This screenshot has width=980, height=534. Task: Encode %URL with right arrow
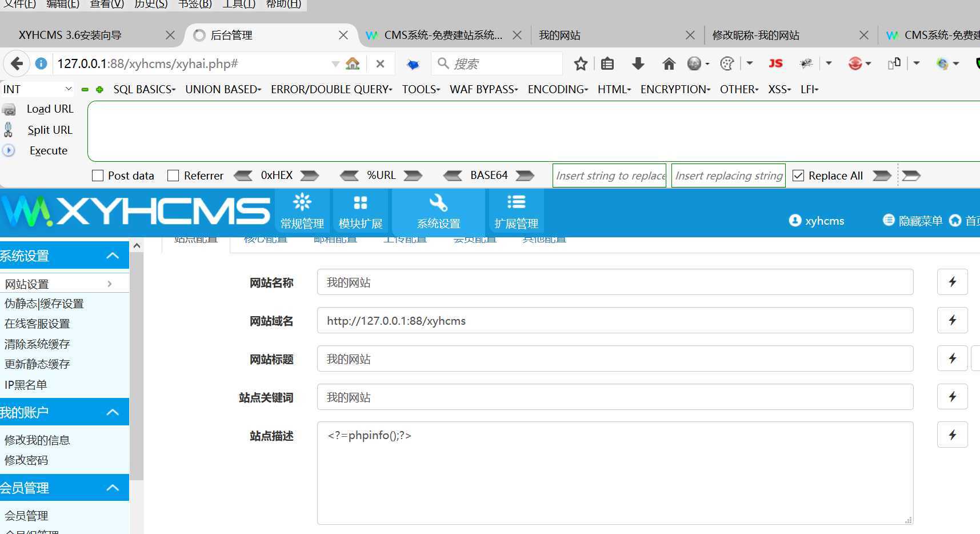point(413,176)
